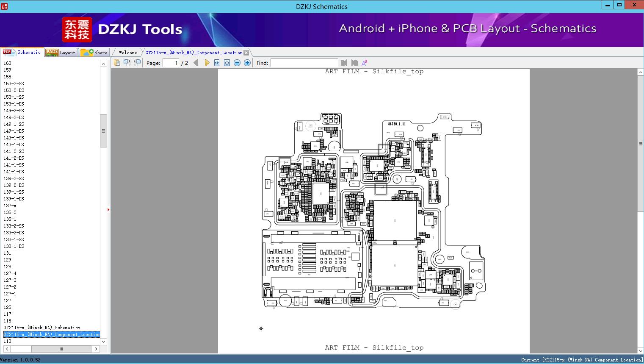
Task: Collapse the left panel with the red arrow
Action: coord(108,210)
